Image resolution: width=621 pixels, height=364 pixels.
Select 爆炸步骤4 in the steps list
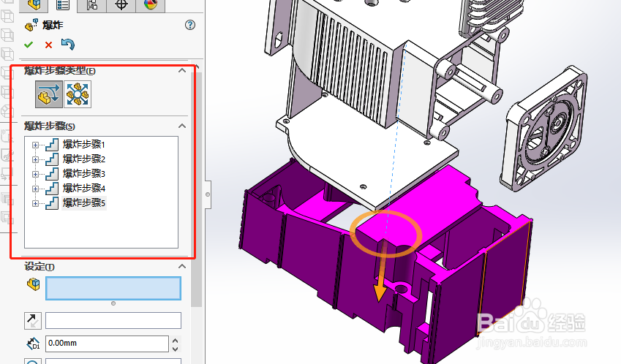click(84, 189)
